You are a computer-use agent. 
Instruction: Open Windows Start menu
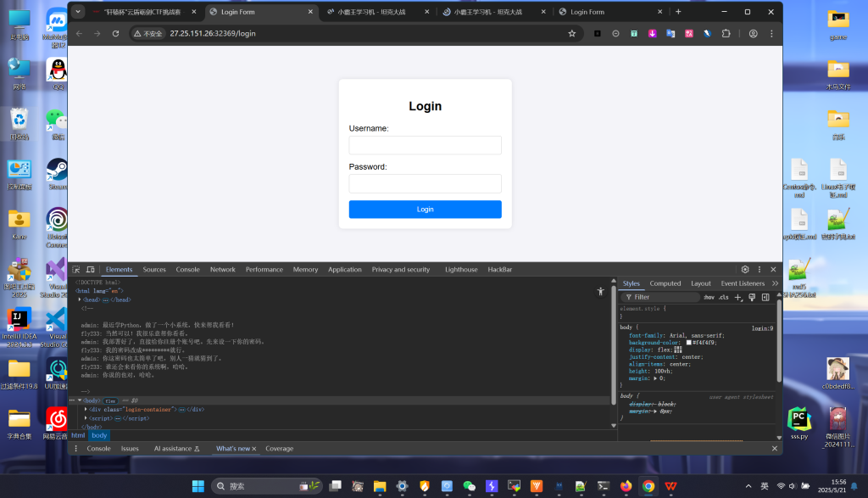click(198, 486)
